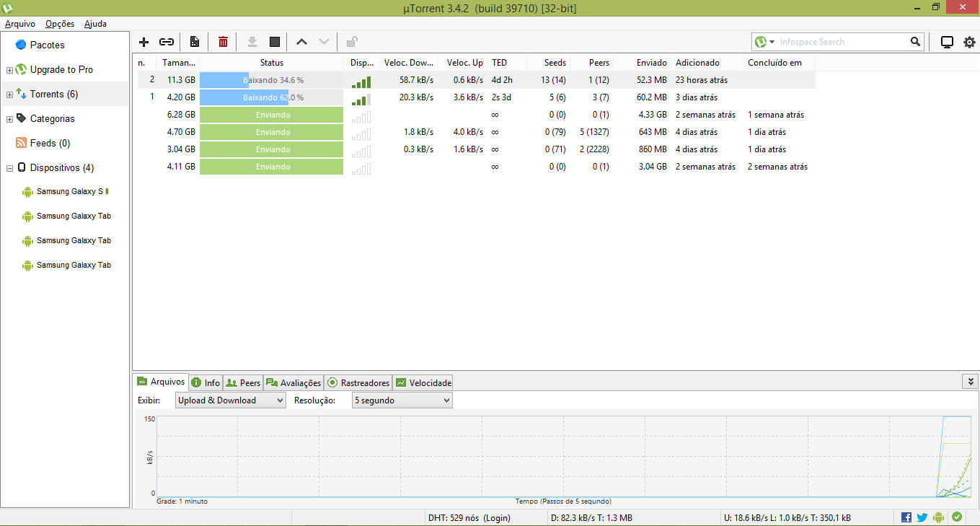980x526 pixels.
Task: Click the upload speed U: 18.6 kB/s status
Action: tap(788, 517)
